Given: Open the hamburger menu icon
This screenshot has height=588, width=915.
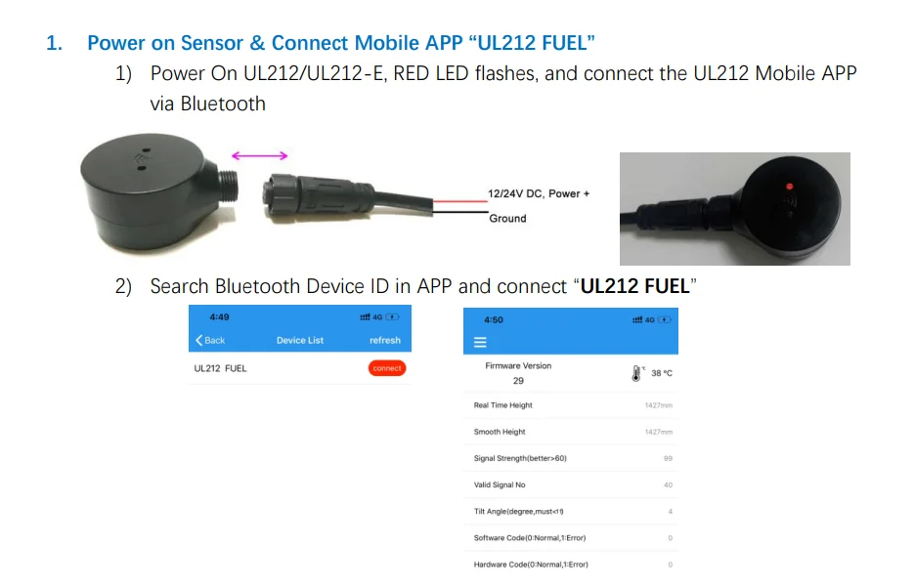Looking at the screenshot, I should click(480, 343).
